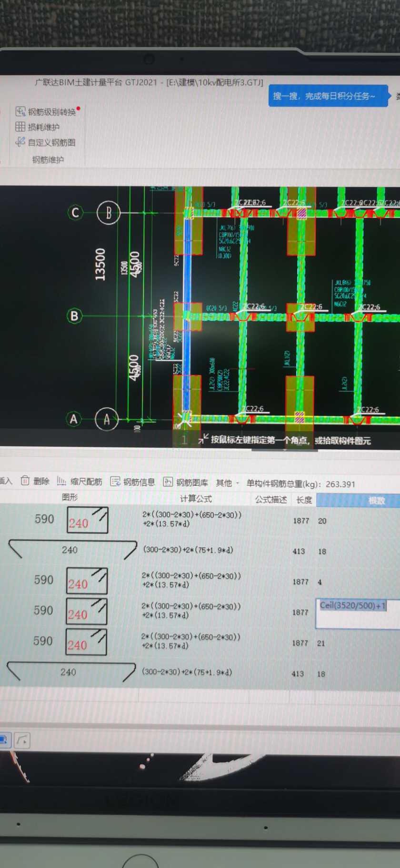Click the 单构件钢筋总重 263.391 text
Viewport: 400px width, 868px height.
click(x=301, y=484)
